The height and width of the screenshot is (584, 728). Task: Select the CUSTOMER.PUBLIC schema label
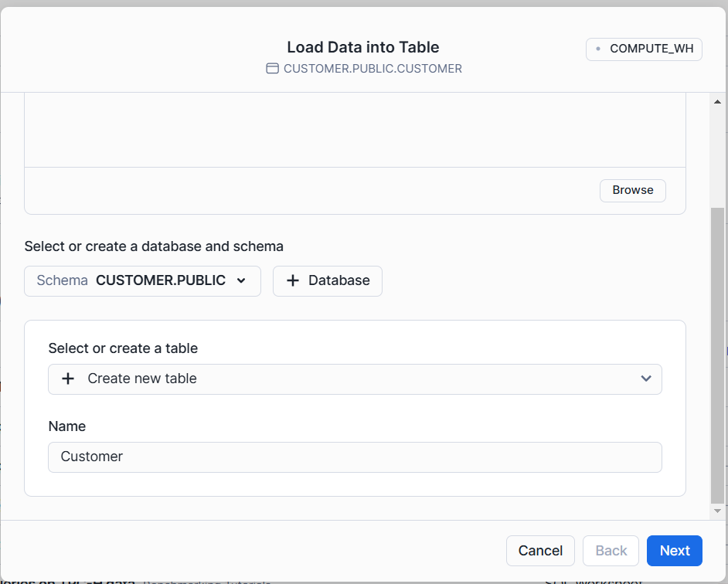point(160,281)
